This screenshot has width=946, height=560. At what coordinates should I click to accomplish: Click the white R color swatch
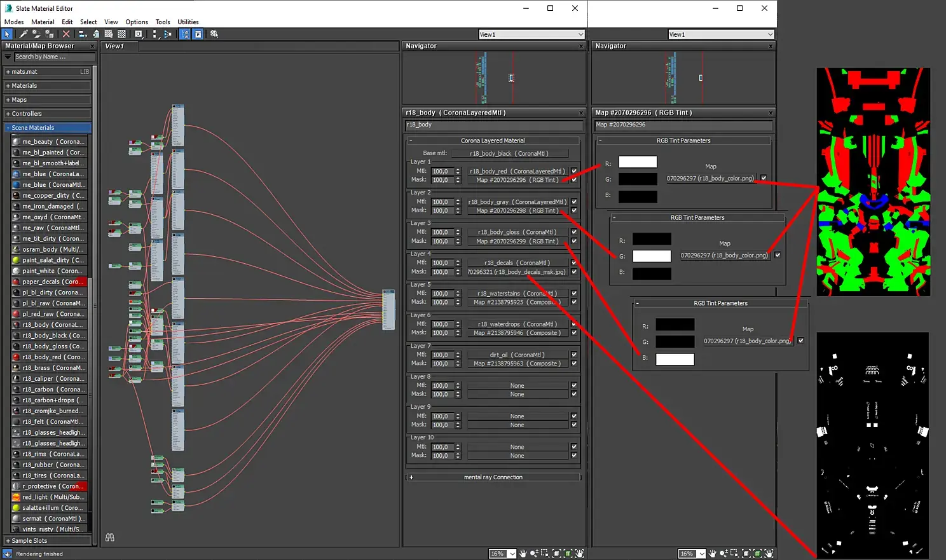coord(638,162)
